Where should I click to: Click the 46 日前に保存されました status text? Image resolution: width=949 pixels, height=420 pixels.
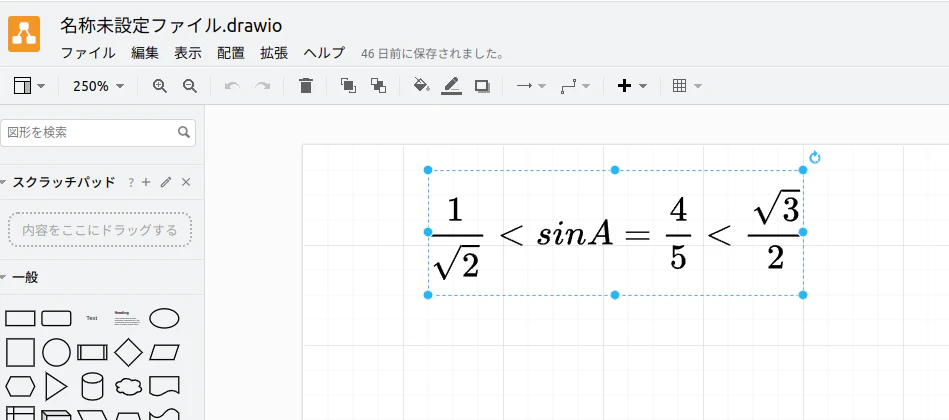pos(433,54)
